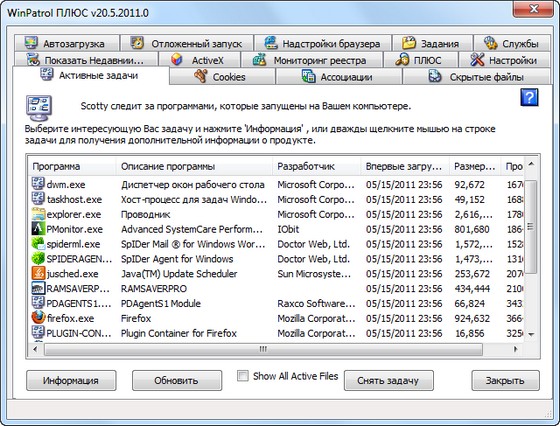The image size is (560, 426).
Task: Sort by the Программа column header
Action: [72, 166]
